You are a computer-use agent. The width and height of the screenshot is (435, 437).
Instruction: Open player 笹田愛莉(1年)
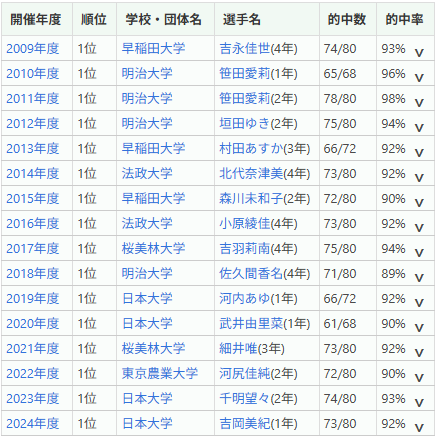point(258,74)
